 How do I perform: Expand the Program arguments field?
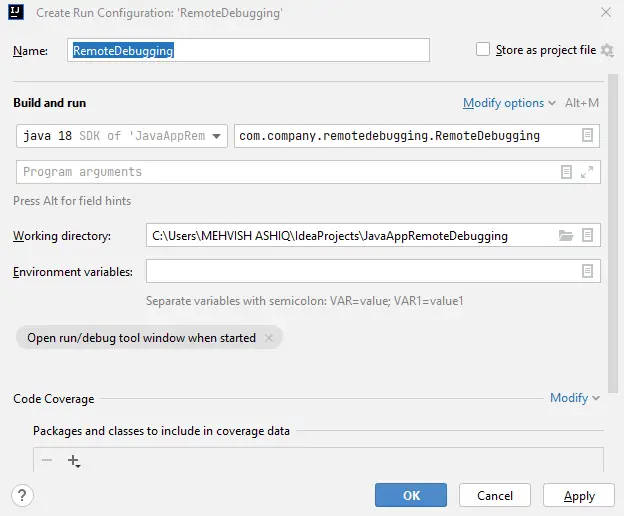587,172
